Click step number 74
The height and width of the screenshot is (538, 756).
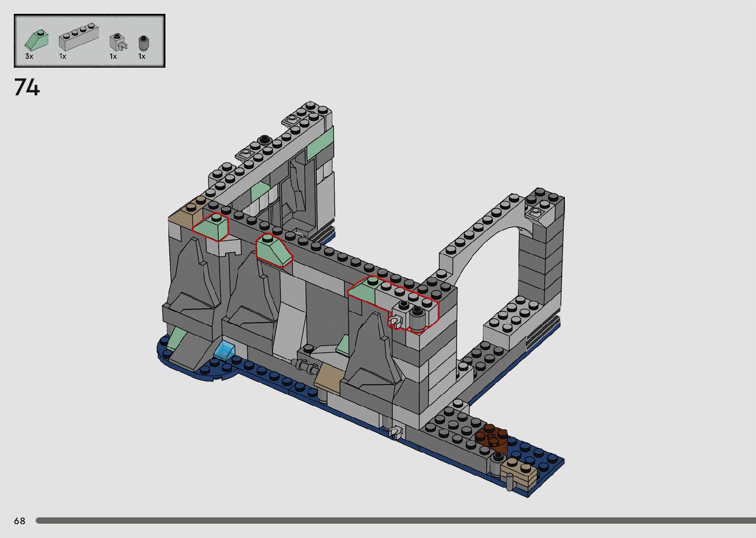(x=27, y=87)
